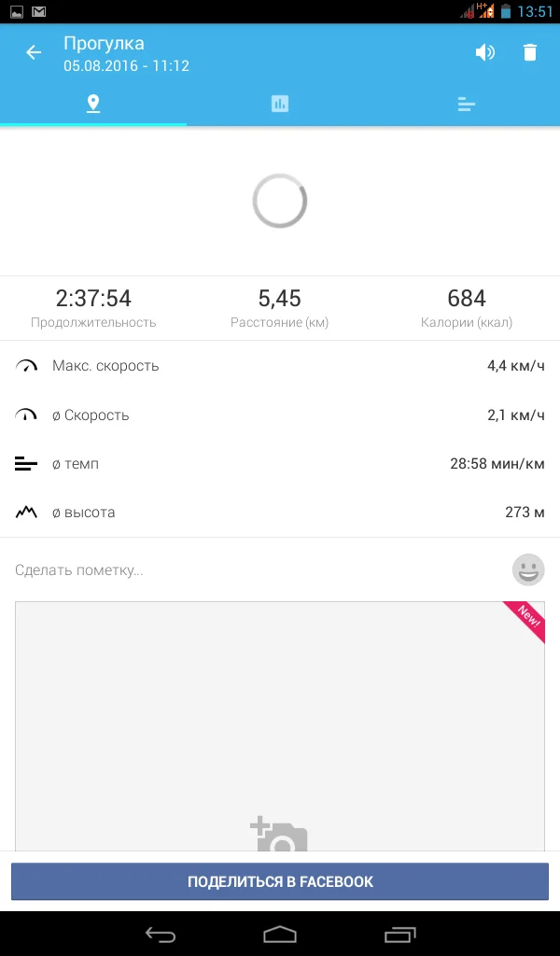
Task: Tap the average speed gauge icon
Action: (x=26, y=415)
